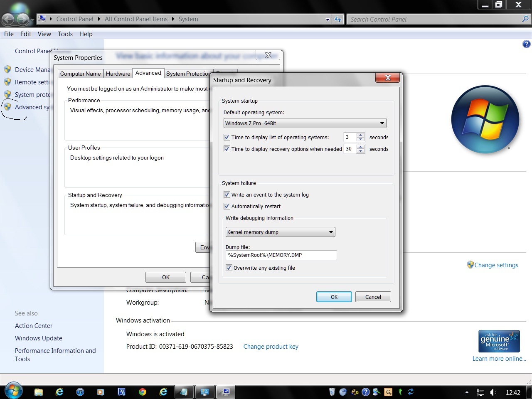The image size is (532, 399).
Task: Click the recovery options seconds field
Action: point(350,149)
